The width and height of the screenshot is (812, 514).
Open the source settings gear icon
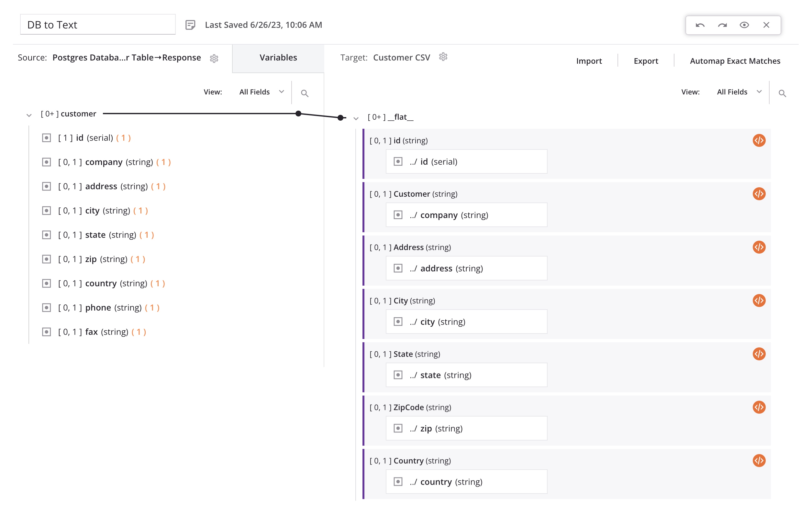(x=214, y=58)
